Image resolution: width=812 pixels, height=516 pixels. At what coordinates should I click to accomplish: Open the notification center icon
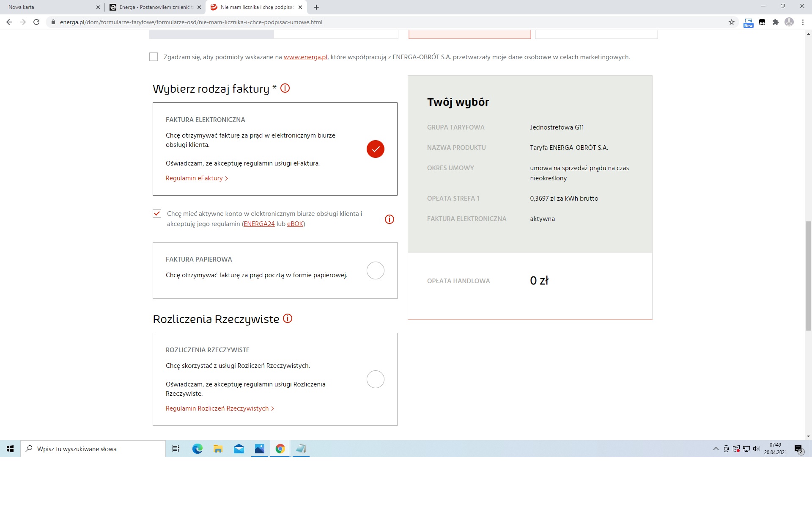click(x=799, y=449)
